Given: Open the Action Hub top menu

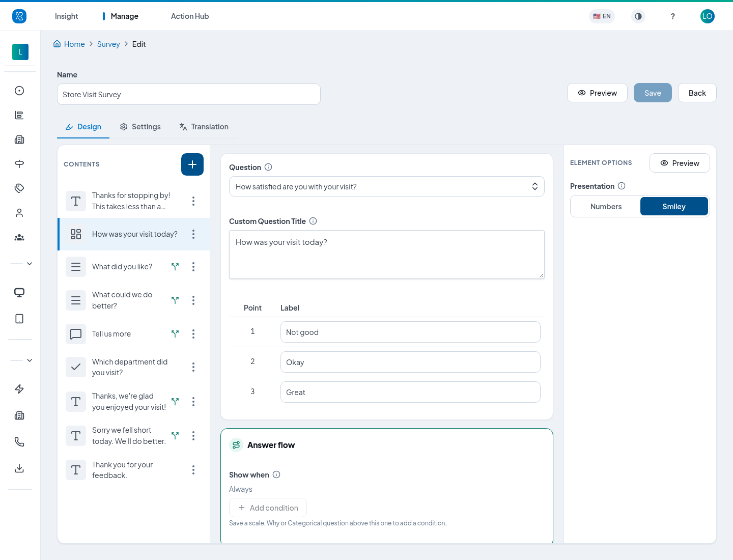Looking at the screenshot, I should (190, 16).
